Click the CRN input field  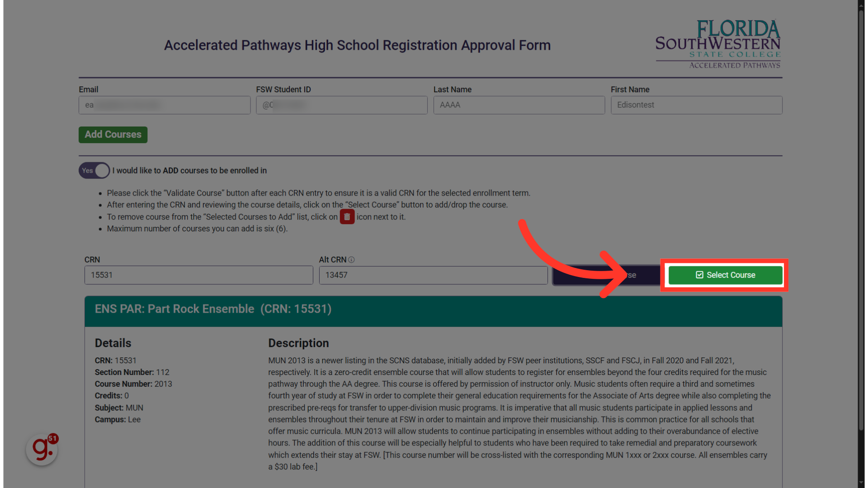(198, 275)
